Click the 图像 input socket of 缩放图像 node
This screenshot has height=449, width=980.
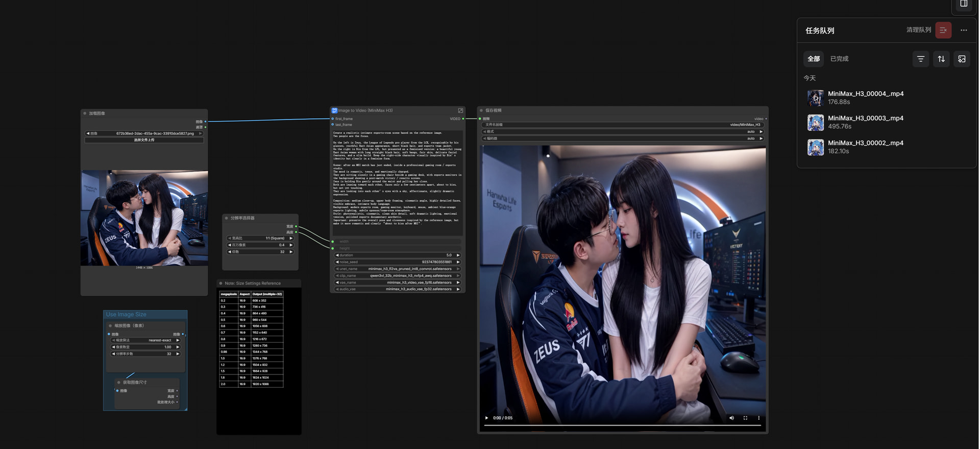tap(109, 334)
